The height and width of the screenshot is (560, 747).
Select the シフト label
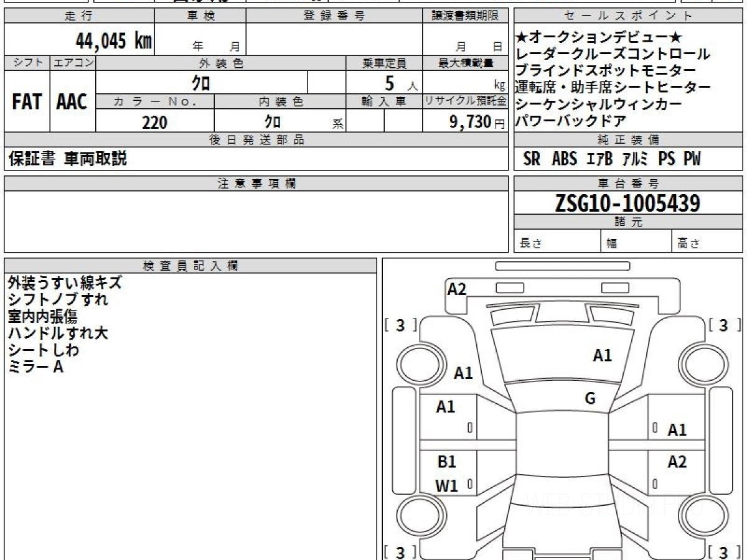27,63
